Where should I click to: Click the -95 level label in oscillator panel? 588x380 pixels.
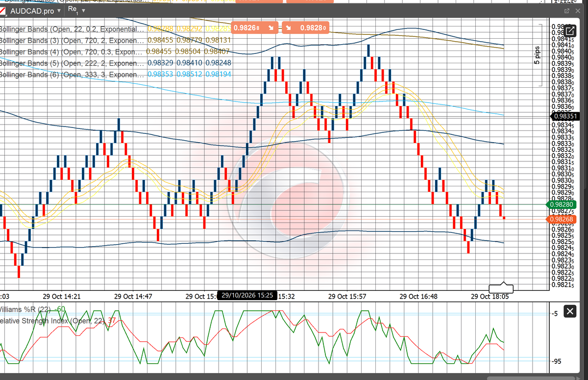[x=558, y=362]
